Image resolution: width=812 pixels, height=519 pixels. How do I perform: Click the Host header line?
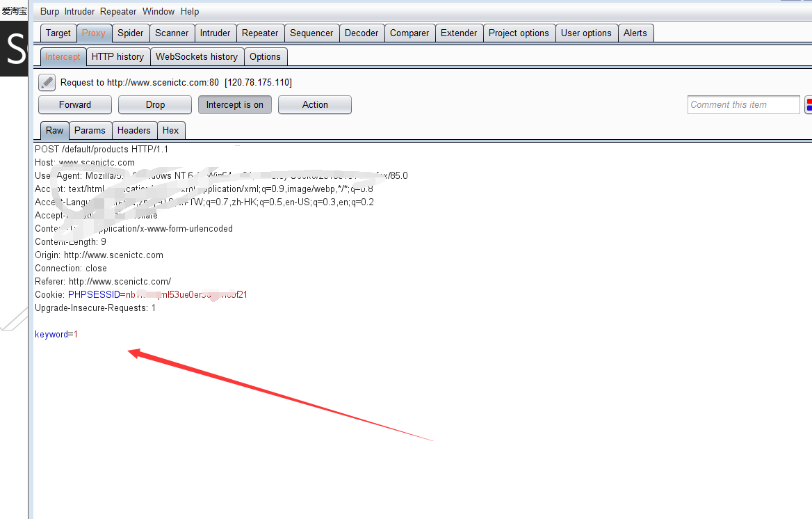point(85,162)
